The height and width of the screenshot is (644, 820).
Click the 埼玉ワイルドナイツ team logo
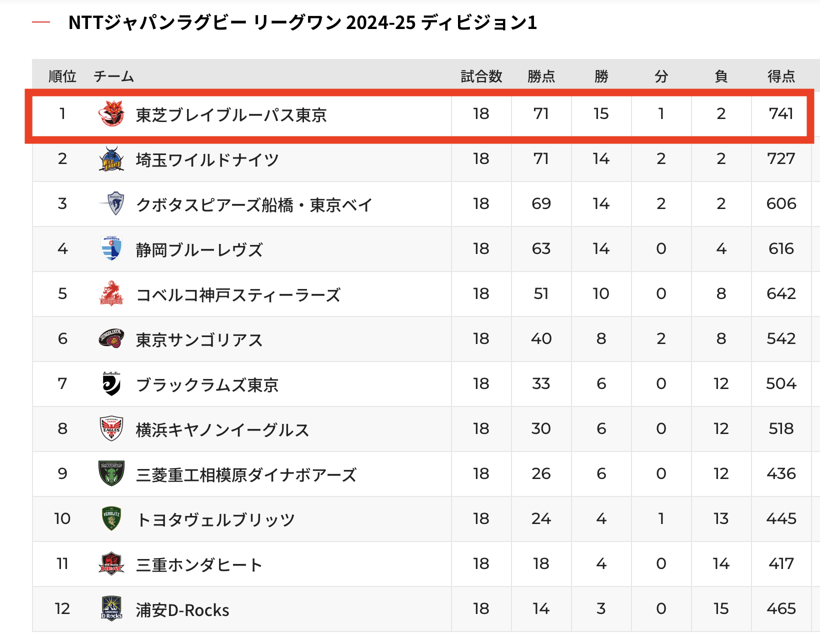[111, 158]
